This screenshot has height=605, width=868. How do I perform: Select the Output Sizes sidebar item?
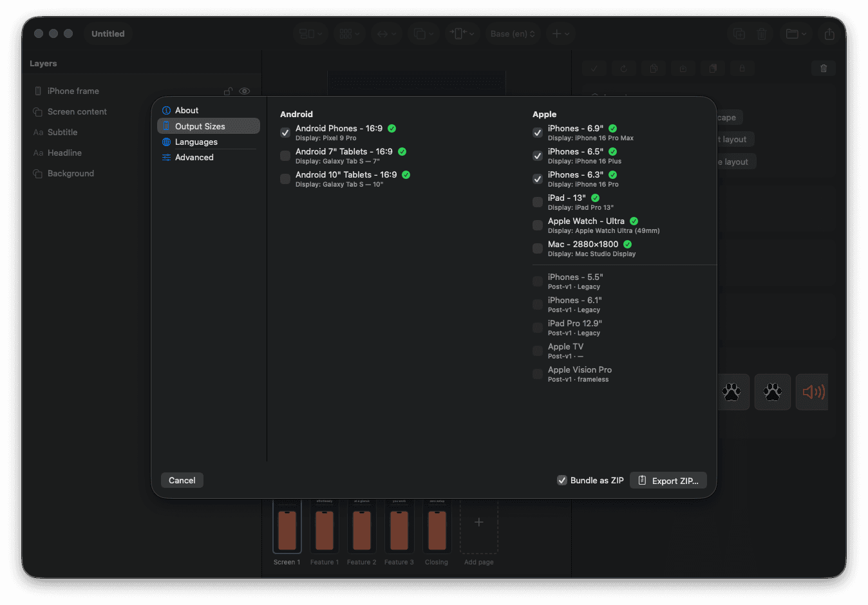coord(209,126)
